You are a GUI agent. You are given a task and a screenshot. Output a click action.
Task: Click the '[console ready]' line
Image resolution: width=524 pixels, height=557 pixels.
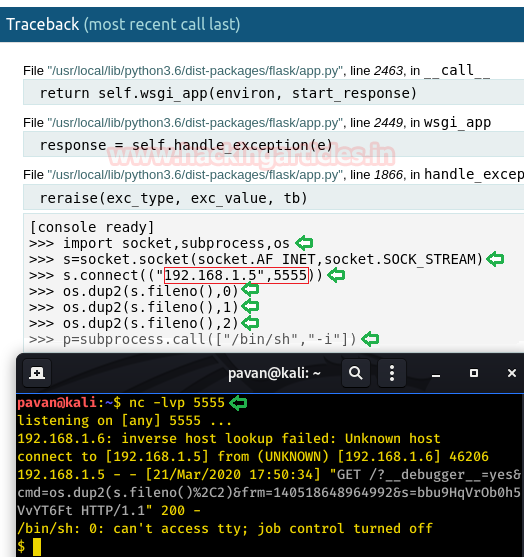(x=92, y=227)
